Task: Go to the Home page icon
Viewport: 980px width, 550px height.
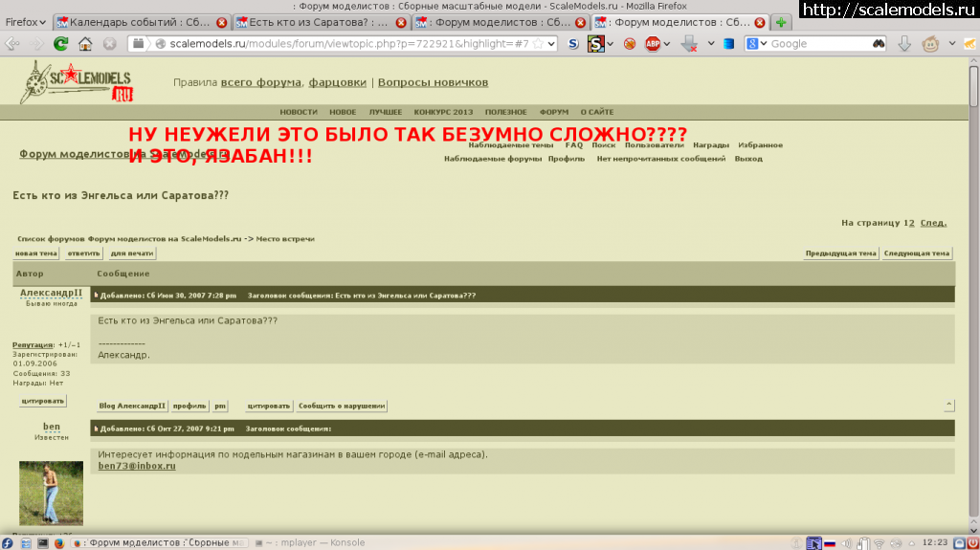Action: [85, 44]
